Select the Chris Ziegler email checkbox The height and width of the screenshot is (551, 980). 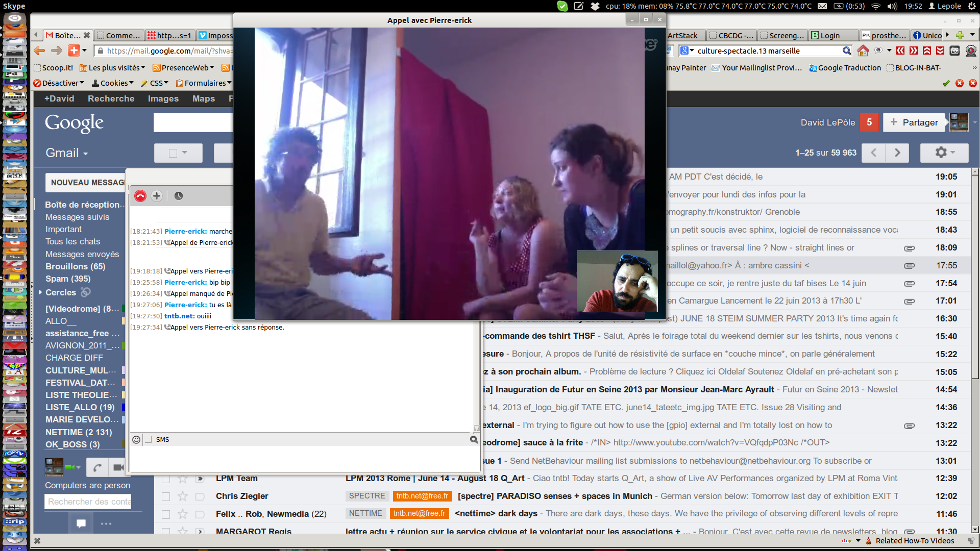point(166,496)
